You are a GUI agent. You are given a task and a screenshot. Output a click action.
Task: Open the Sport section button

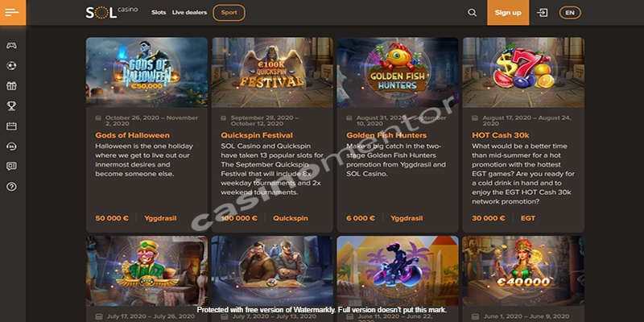(x=229, y=13)
